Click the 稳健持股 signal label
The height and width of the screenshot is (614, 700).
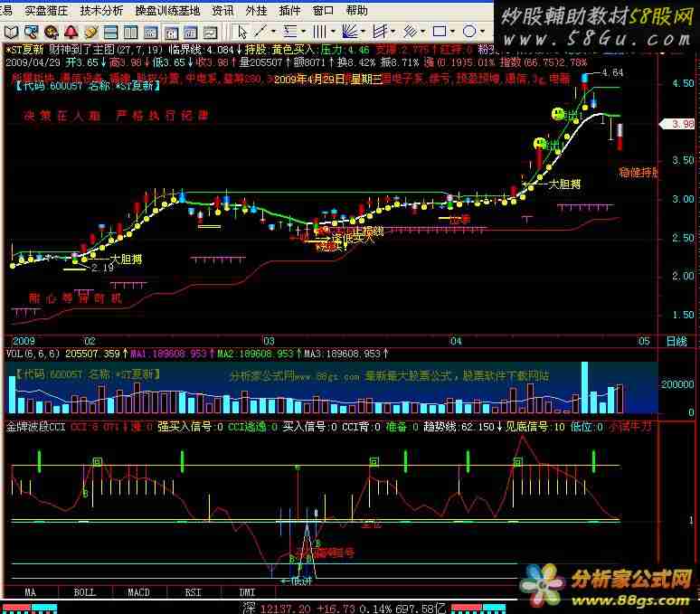(x=639, y=172)
